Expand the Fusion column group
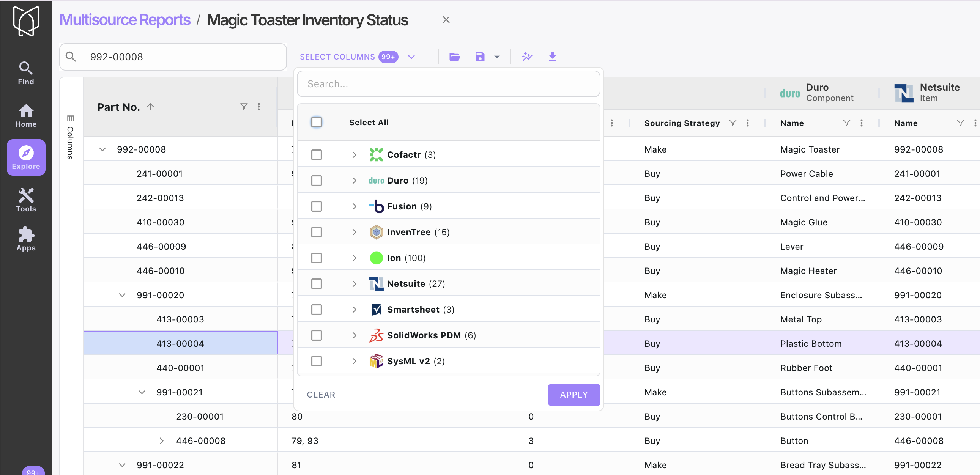The height and width of the screenshot is (475, 980). click(354, 206)
